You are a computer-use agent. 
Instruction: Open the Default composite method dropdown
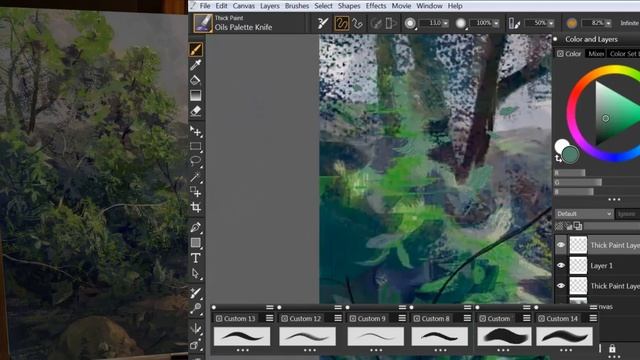tap(584, 214)
